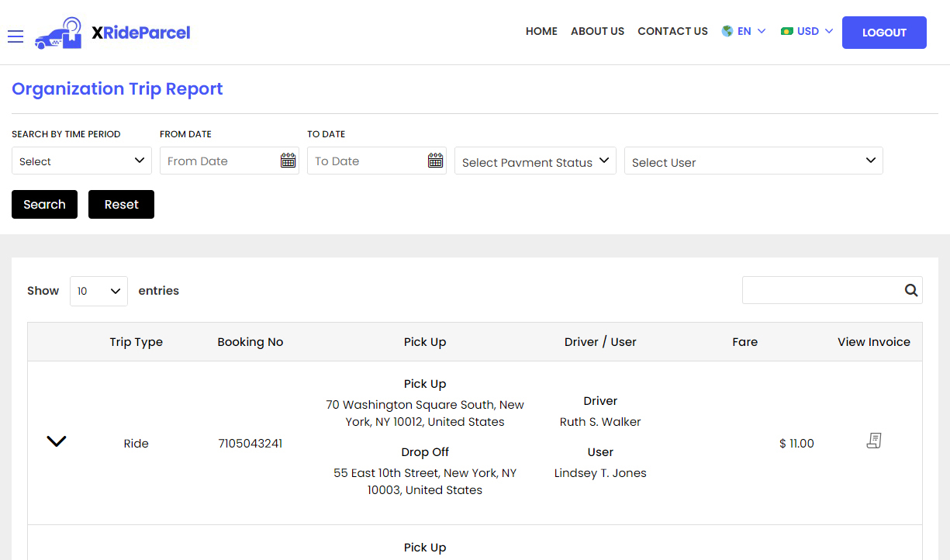
Task: Open the Select User dropdown
Action: (753, 161)
